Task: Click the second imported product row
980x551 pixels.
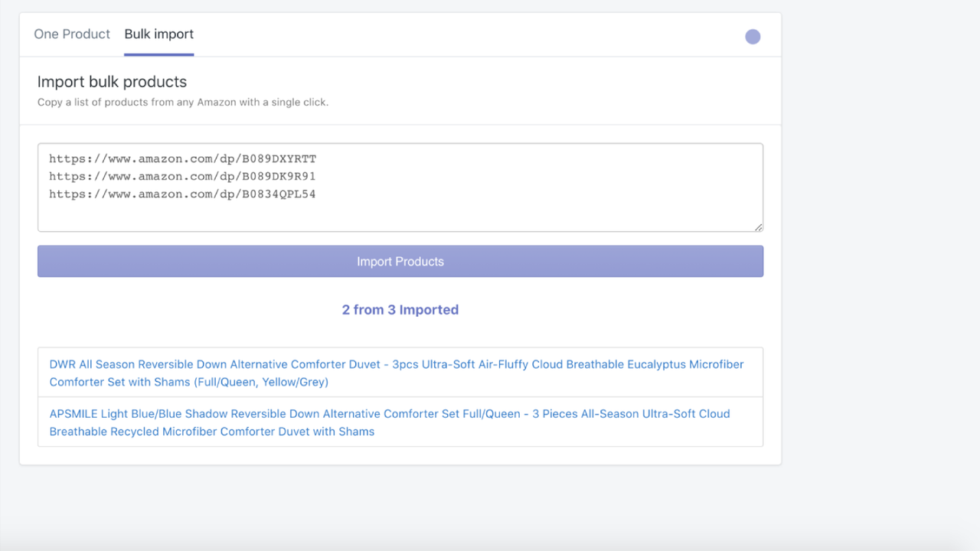Action: point(400,422)
